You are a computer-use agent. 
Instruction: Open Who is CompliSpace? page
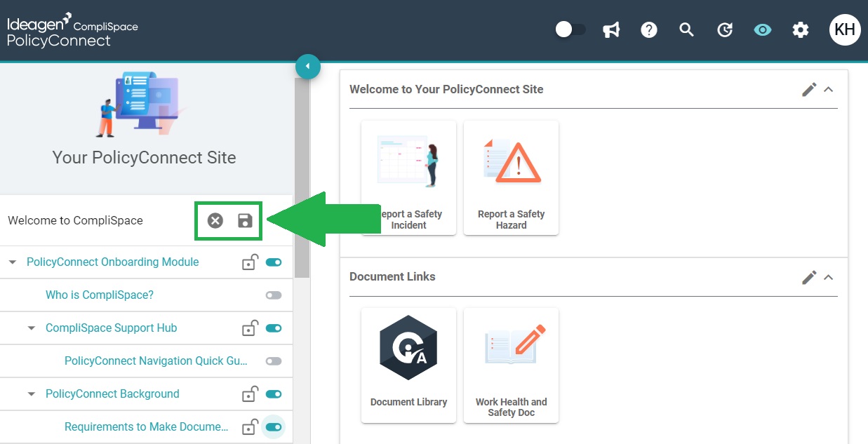(100, 295)
